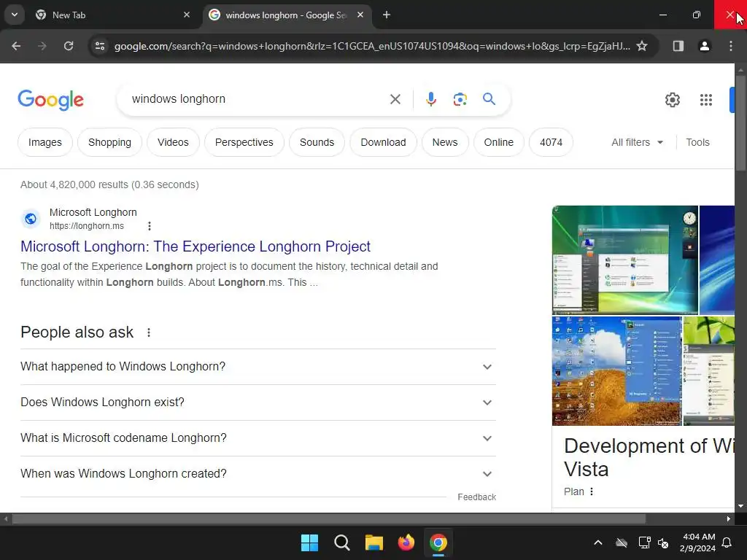Open Chrome side panel
This screenshot has height=560, width=747.
coord(678,46)
